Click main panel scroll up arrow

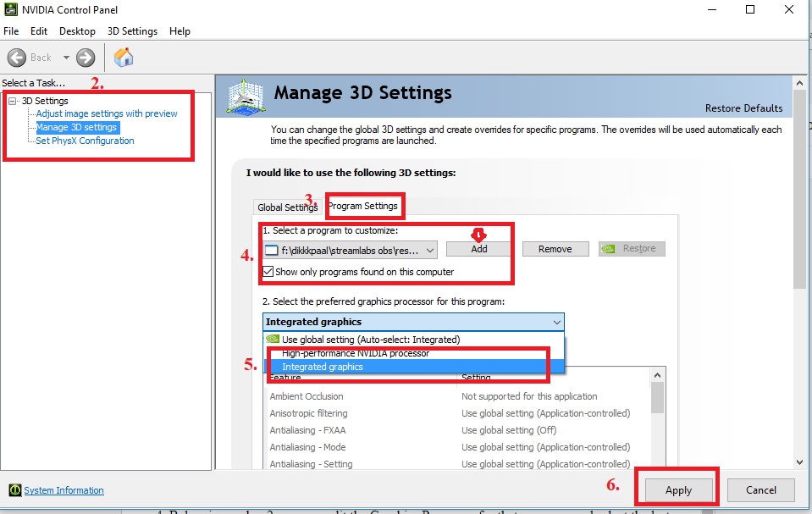pyautogui.click(x=799, y=83)
